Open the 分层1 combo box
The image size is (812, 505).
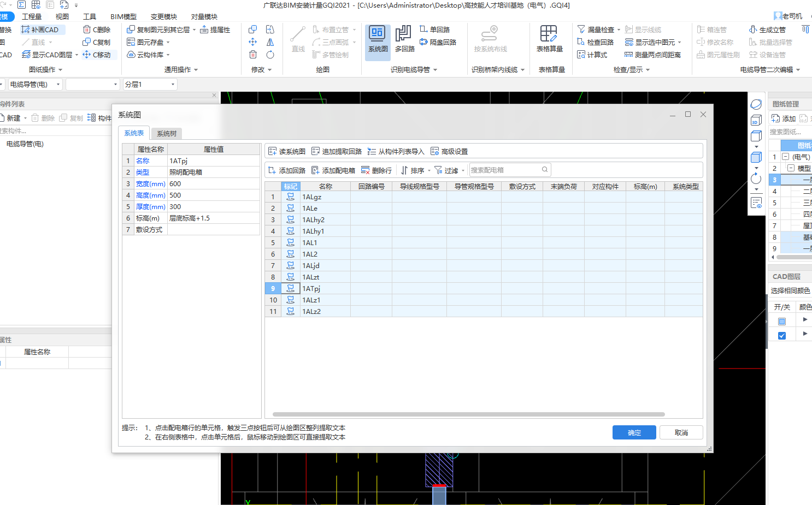[150, 84]
